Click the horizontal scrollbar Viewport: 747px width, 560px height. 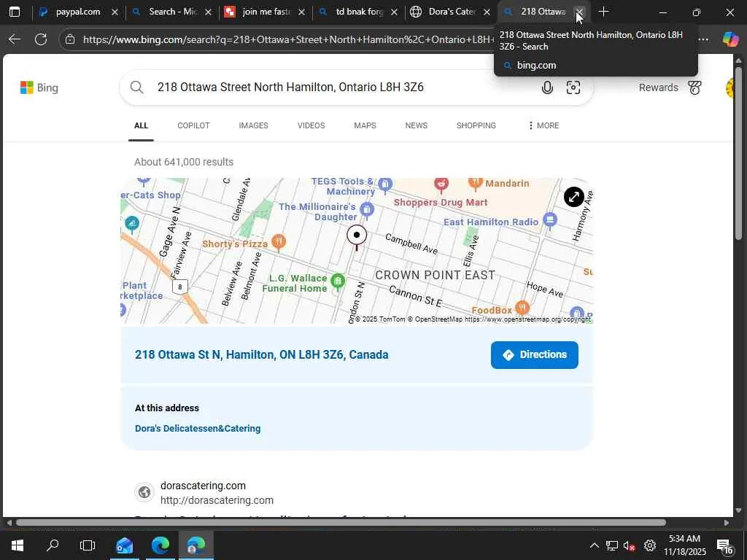341,522
